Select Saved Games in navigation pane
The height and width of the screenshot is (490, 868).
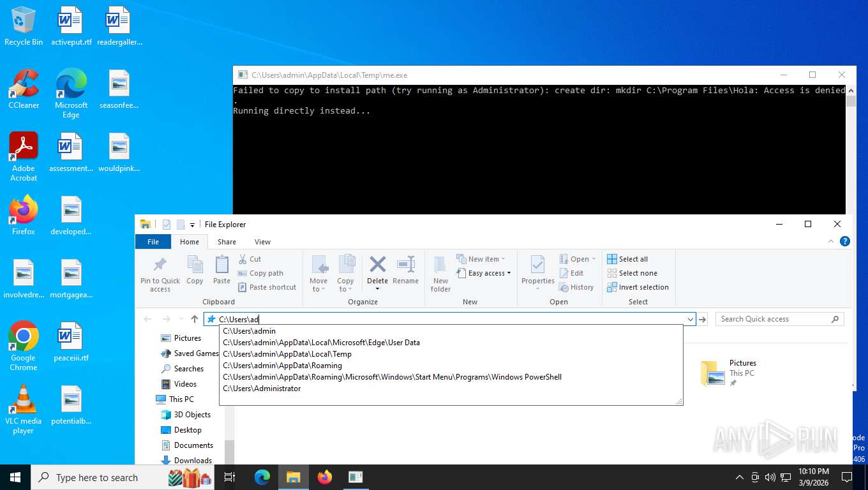pos(190,353)
